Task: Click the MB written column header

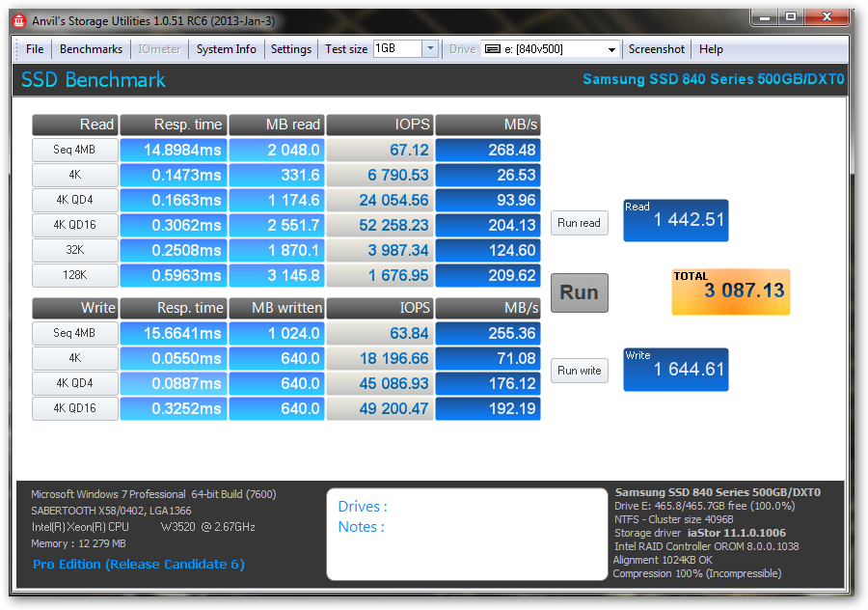Action: pos(277,308)
